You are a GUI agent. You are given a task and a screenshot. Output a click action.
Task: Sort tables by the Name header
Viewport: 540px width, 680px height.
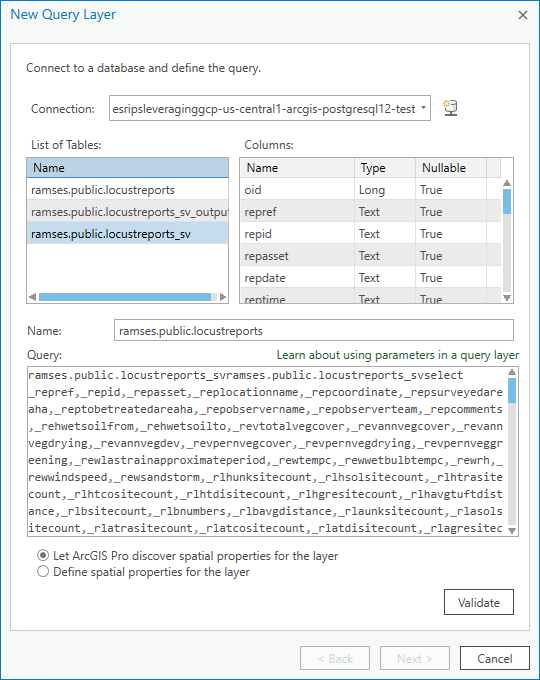pyautogui.click(x=128, y=168)
